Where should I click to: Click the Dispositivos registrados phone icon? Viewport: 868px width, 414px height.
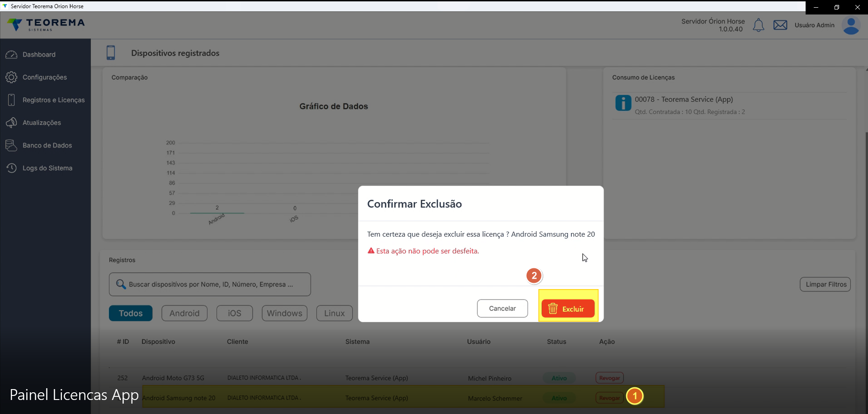pos(111,52)
